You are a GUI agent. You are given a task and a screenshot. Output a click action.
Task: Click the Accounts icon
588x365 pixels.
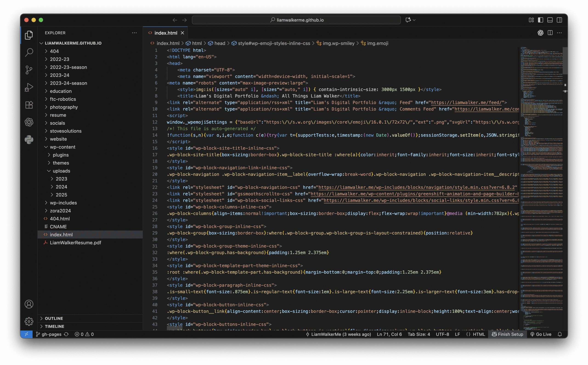(29, 304)
